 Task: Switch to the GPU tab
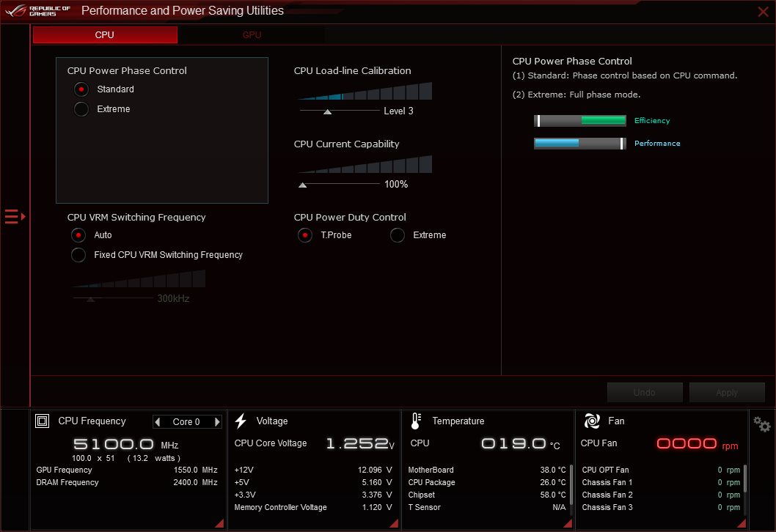(252, 34)
